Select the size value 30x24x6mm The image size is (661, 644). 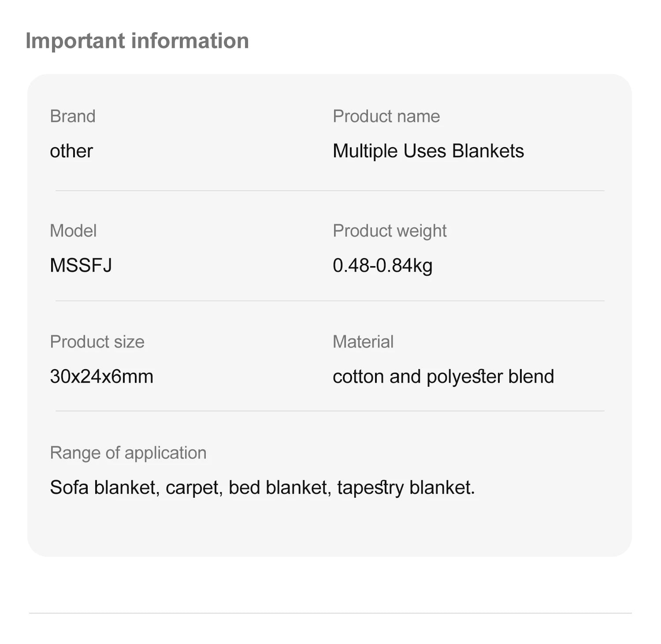(101, 377)
